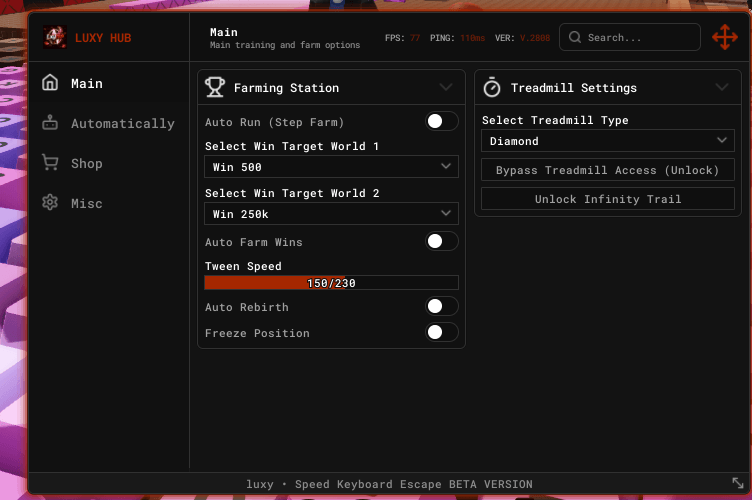Open the Win 500 dropdown for World 1
This screenshot has width=752, height=500.
tap(331, 167)
